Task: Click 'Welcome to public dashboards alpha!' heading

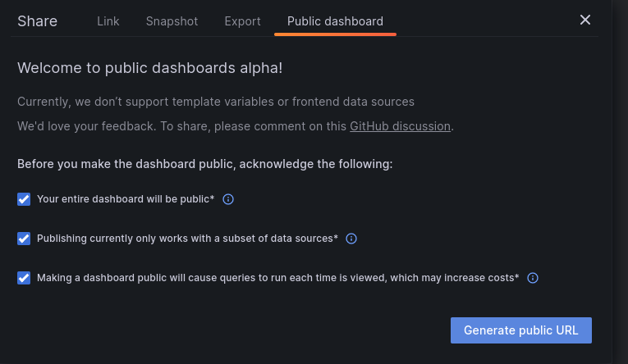Action: tap(149, 68)
